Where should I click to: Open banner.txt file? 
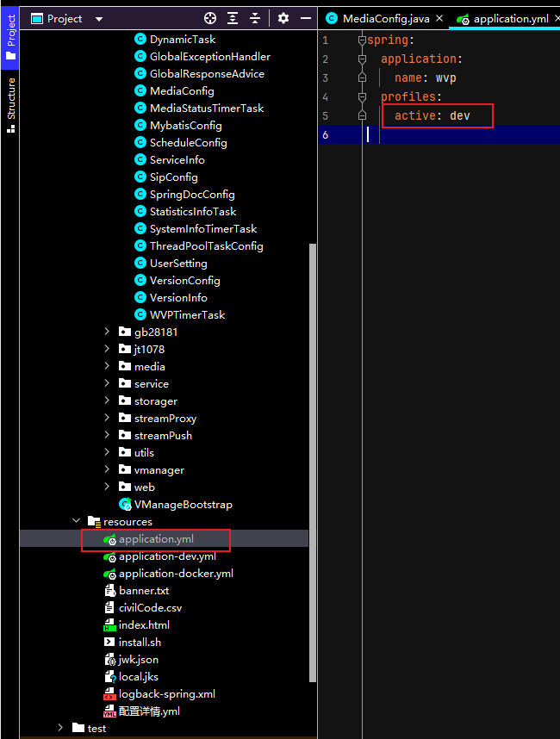click(x=136, y=591)
